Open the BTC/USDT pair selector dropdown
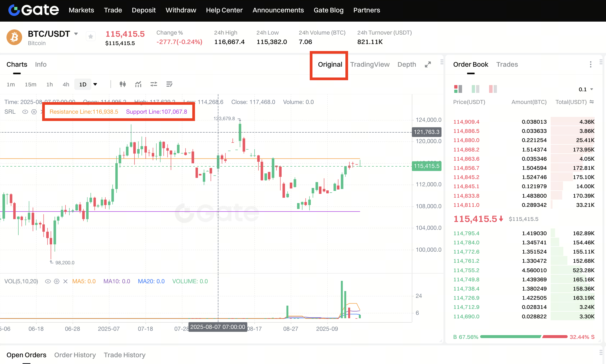 pyautogui.click(x=76, y=34)
